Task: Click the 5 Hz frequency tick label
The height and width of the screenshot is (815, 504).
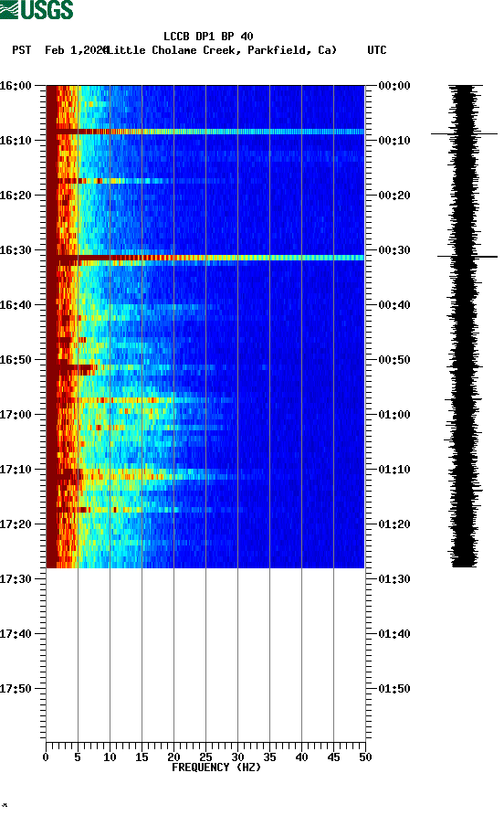Action: point(78,757)
